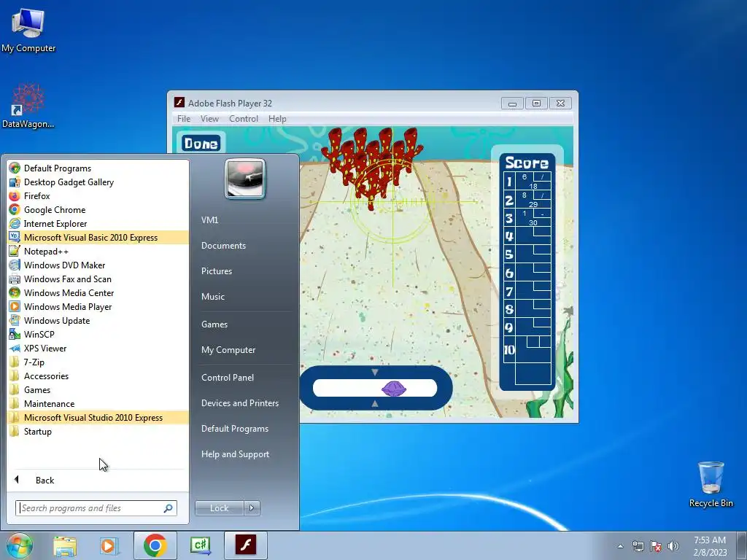This screenshot has width=747, height=560.
Task: Open the C# taskbar application
Action: coord(200,545)
